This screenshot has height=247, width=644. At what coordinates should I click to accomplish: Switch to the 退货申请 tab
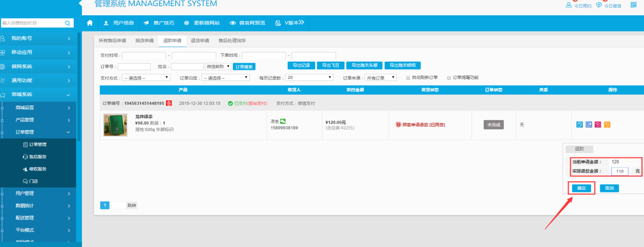tap(199, 40)
